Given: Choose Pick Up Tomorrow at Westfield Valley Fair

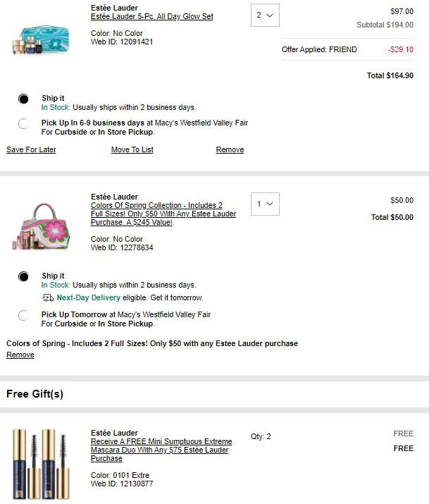Looking at the screenshot, I should (24, 316).
